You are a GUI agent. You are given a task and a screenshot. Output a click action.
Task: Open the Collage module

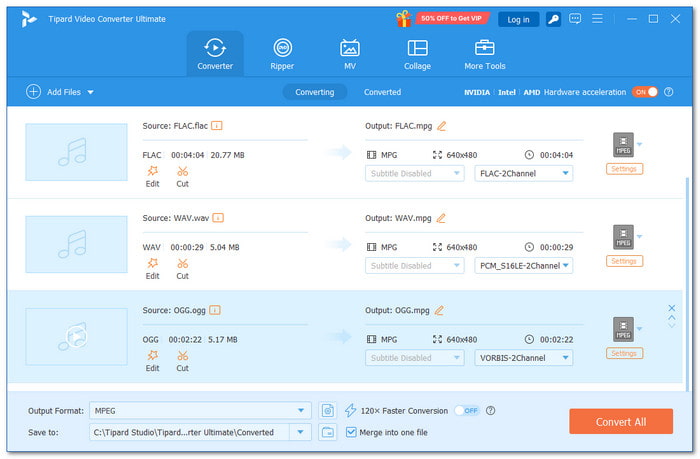pos(417,54)
